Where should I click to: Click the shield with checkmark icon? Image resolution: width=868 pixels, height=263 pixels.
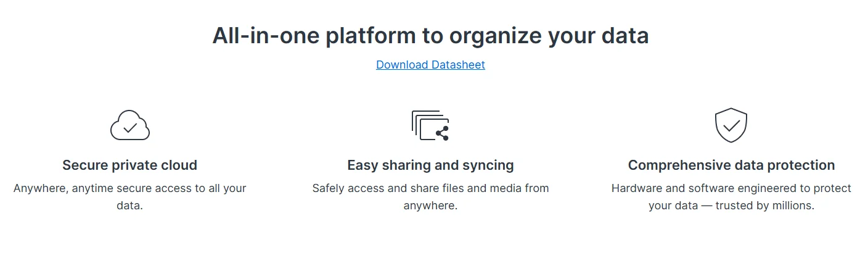731,125
